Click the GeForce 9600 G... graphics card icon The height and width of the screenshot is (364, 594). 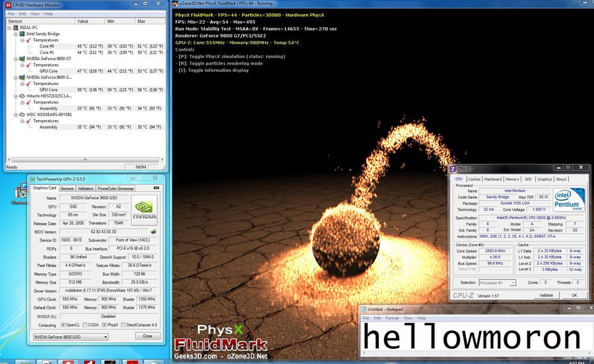(x=22, y=77)
